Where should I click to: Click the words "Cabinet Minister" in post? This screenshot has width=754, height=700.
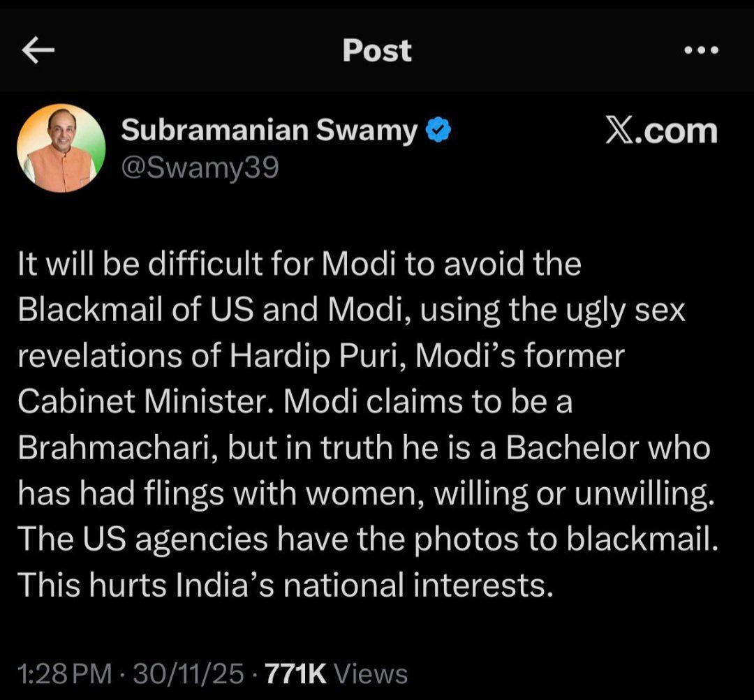149,401
